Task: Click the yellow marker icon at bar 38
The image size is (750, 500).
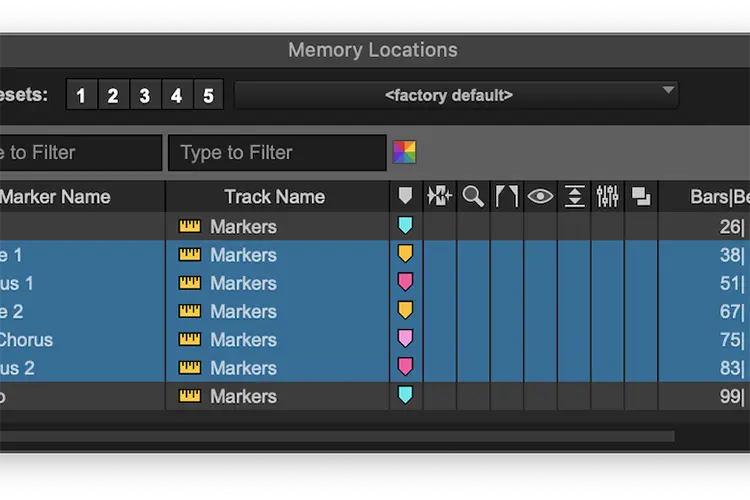Action: tap(405, 254)
